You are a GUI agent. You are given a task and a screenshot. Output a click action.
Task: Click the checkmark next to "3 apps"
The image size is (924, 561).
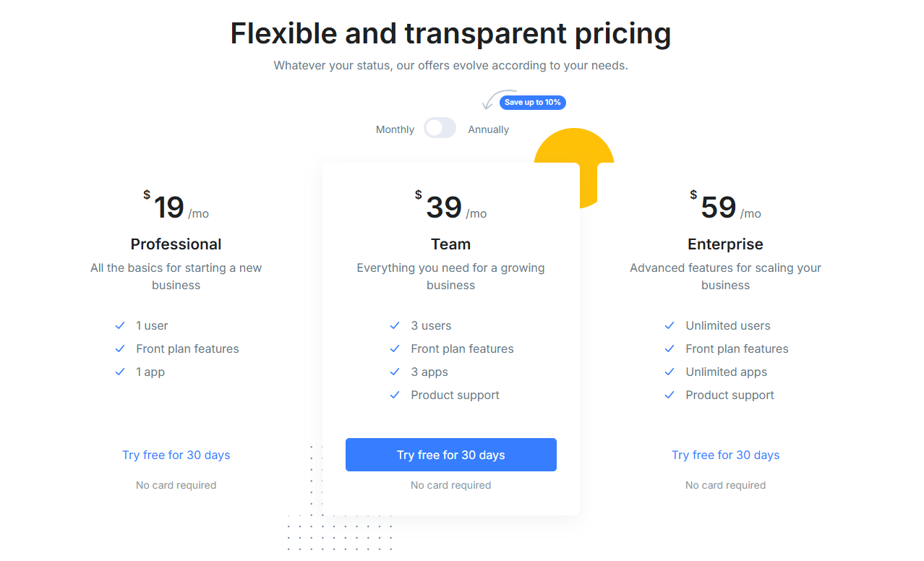[x=395, y=372]
